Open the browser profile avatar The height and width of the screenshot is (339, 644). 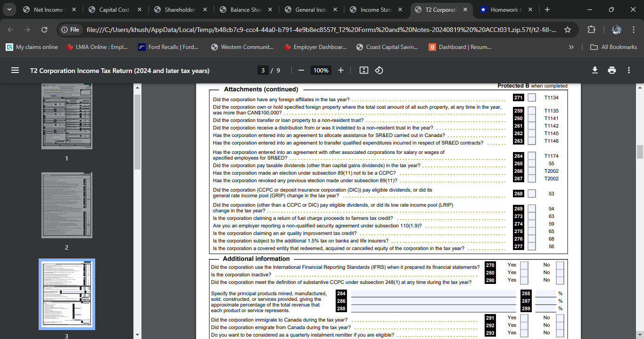(617, 29)
